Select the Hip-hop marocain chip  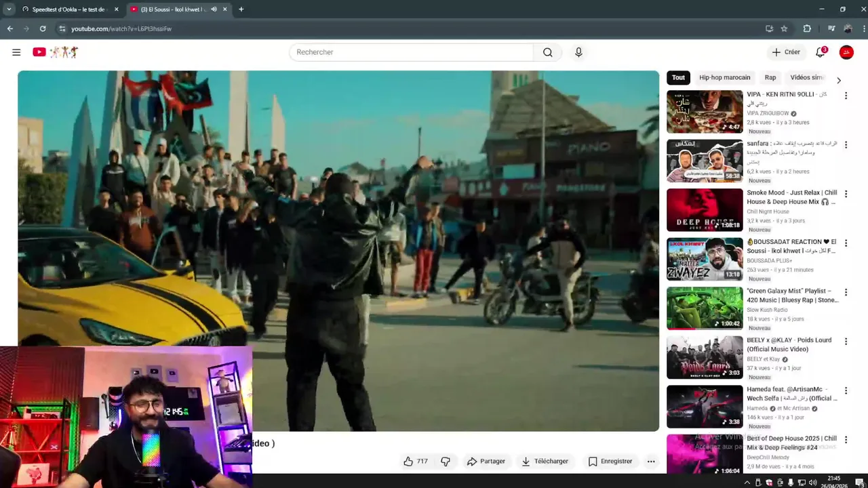pyautogui.click(x=725, y=77)
